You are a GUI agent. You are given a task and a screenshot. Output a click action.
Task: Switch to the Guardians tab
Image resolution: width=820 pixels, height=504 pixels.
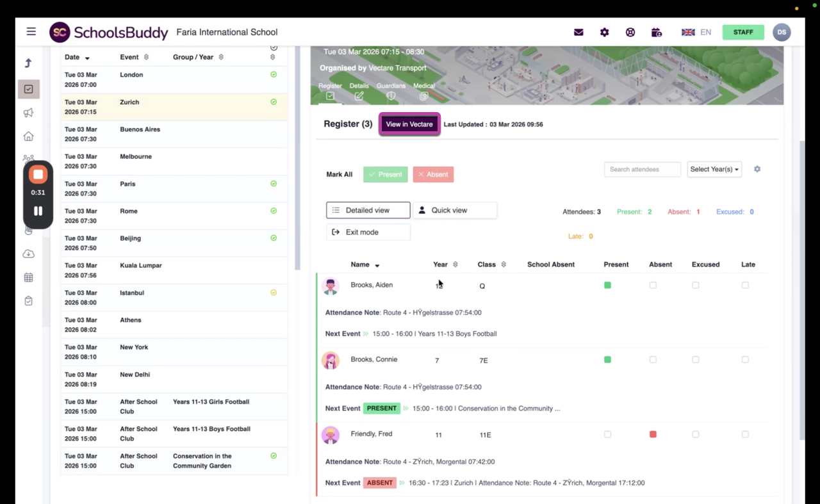point(391,90)
